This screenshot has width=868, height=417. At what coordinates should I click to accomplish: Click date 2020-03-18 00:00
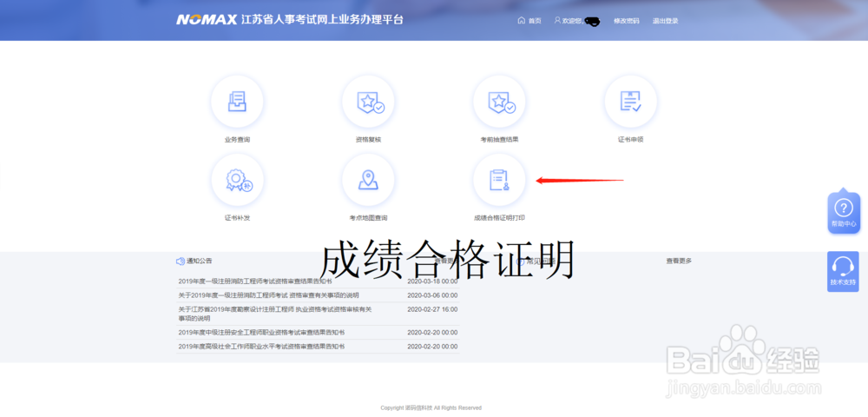(432, 281)
